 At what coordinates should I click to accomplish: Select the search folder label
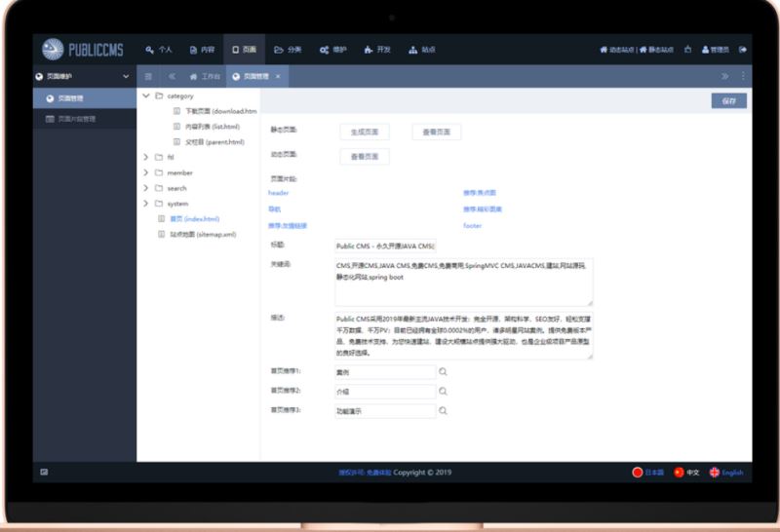tap(177, 188)
